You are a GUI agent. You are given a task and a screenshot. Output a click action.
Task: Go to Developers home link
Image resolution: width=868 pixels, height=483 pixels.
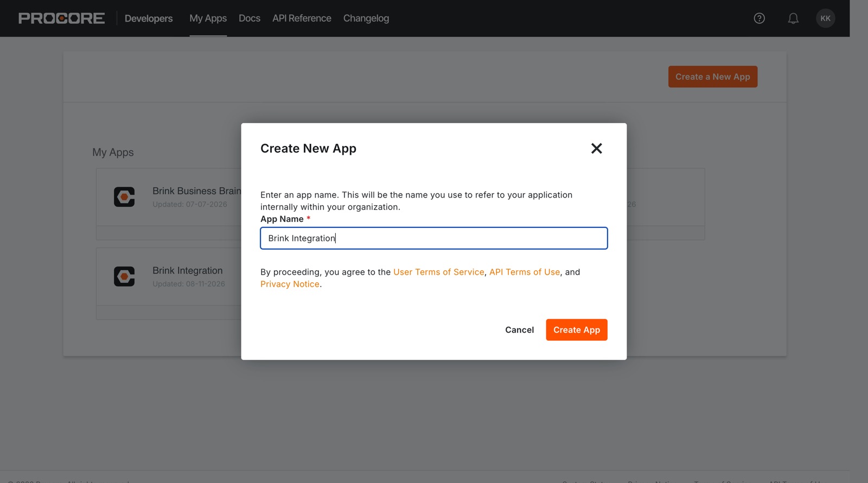point(149,18)
